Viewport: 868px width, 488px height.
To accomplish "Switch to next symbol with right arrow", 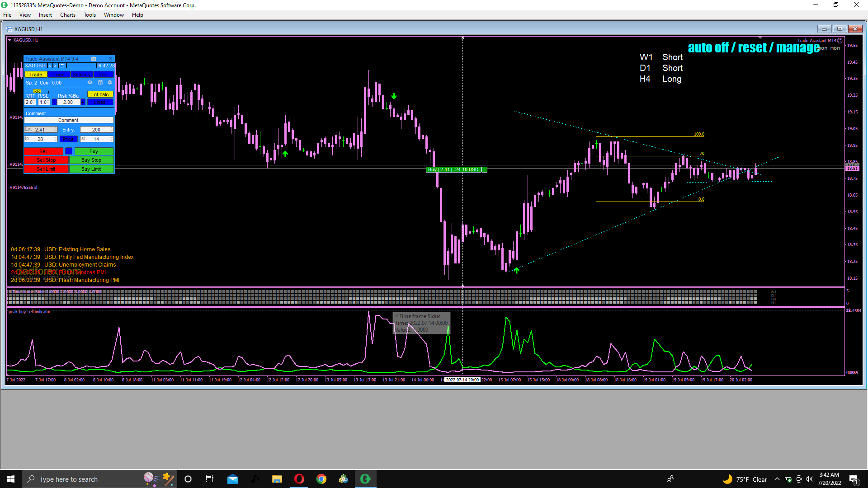I will coord(56,66).
